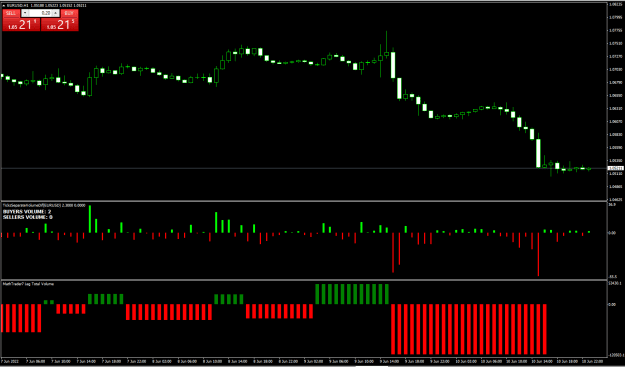
Task: Click the '7 Jun 2022' date on time axis
Action: tap(10, 362)
